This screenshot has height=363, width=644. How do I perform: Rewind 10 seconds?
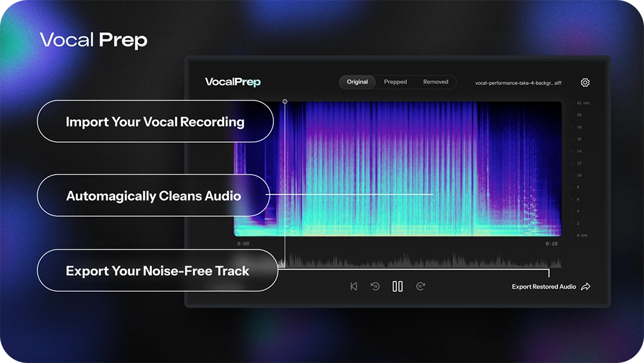375,286
